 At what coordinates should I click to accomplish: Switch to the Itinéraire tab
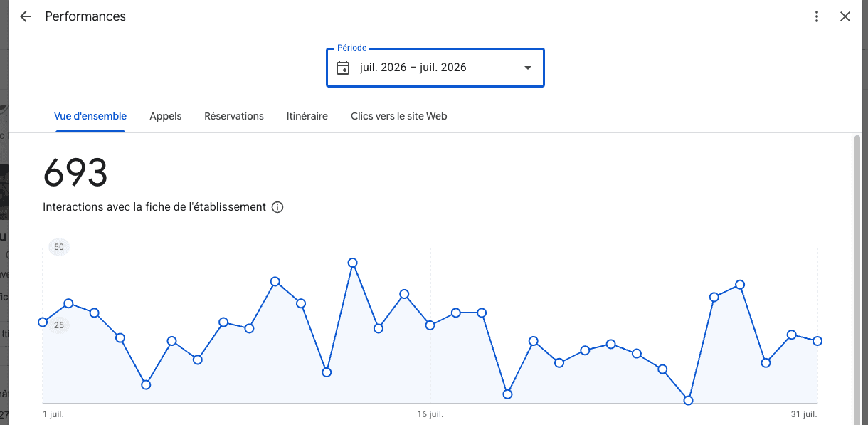coord(307,116)
